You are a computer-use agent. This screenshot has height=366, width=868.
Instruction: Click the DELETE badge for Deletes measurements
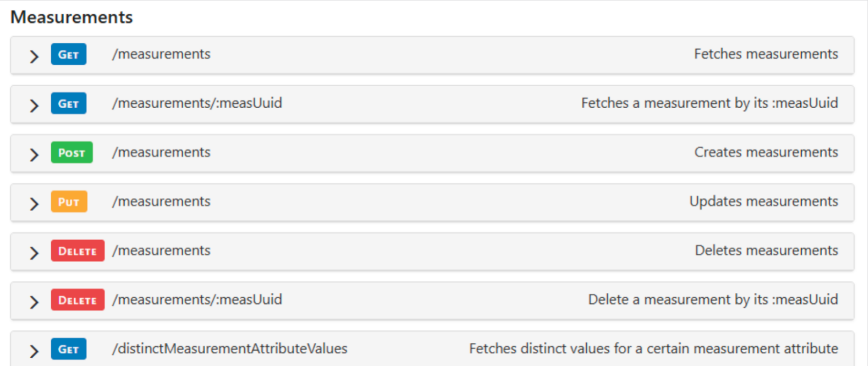(77, 251)
